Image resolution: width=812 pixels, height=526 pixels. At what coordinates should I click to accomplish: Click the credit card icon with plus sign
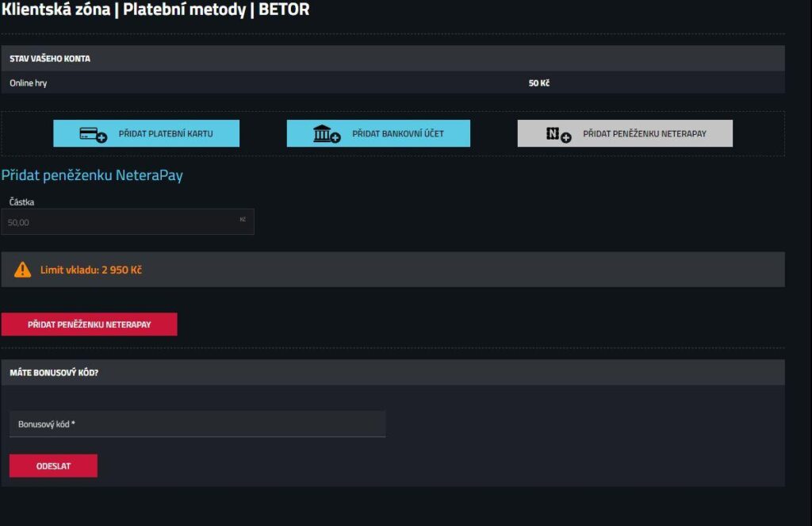pos(93,135)
